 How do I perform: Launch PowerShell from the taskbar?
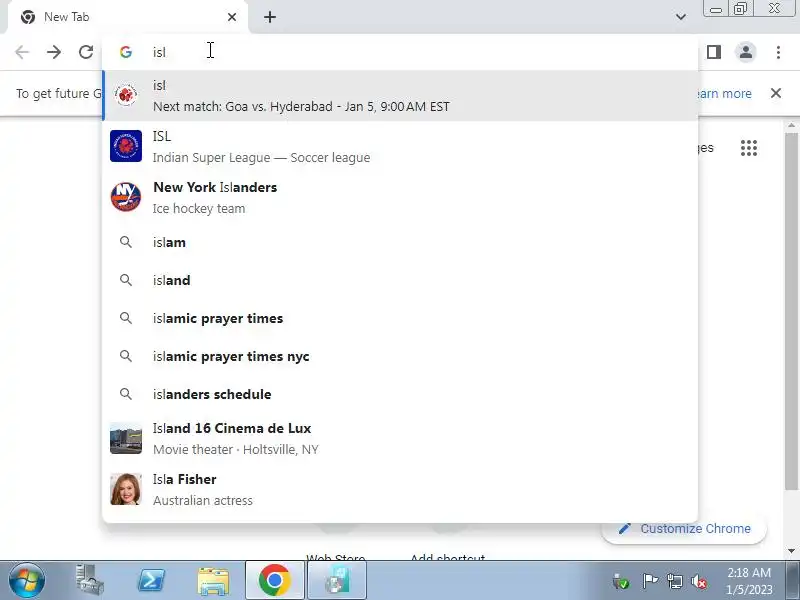click(x=152, y=580)
